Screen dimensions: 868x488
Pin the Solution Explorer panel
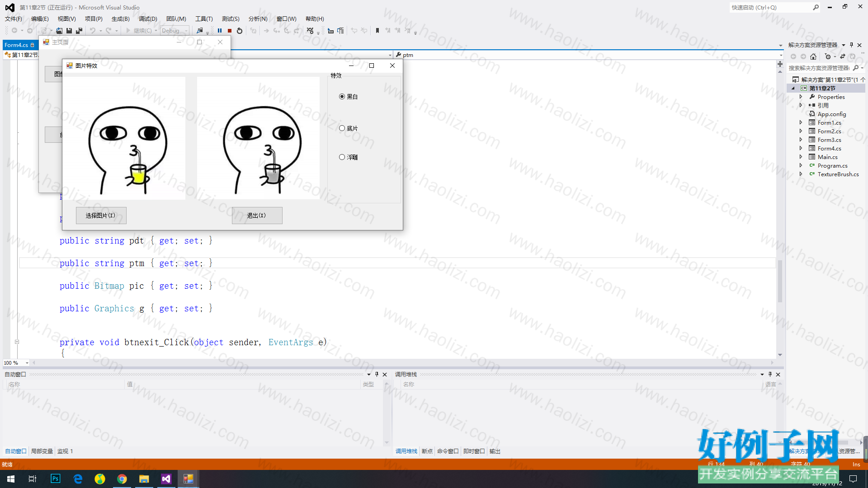851,45
